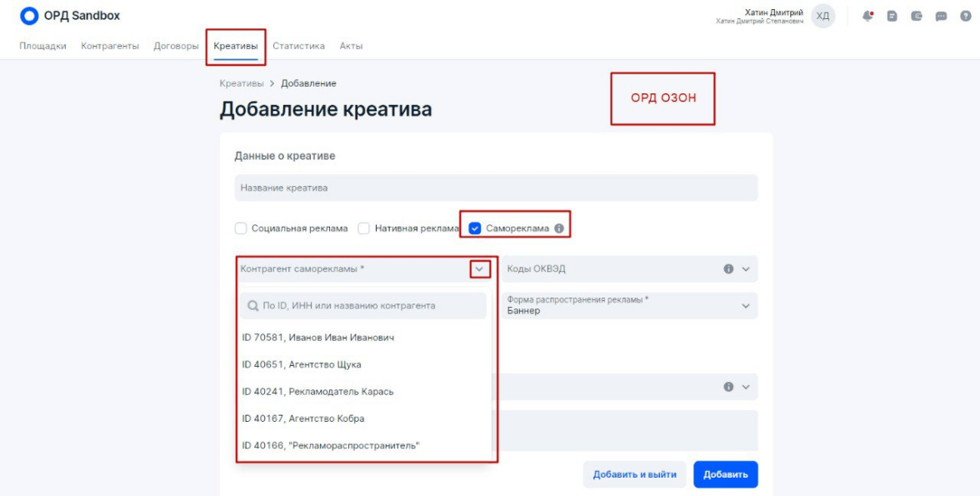Open the Акты tab
Image resolution: width=980 pixels, height=496 pixels.
(x=352, y=46)
